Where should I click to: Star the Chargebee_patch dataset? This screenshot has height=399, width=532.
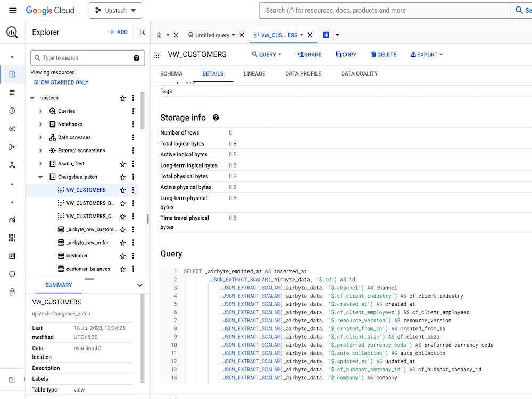[x=123, y=177]
